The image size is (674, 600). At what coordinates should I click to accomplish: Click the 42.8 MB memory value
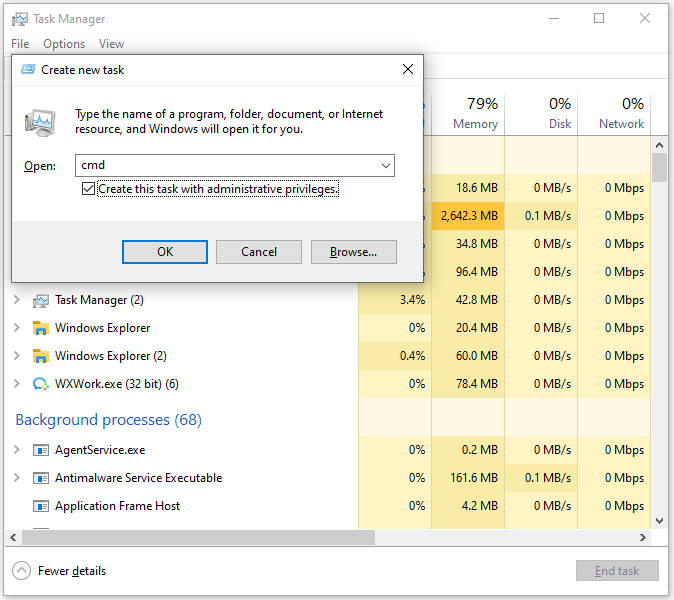(x=477, y=300)
